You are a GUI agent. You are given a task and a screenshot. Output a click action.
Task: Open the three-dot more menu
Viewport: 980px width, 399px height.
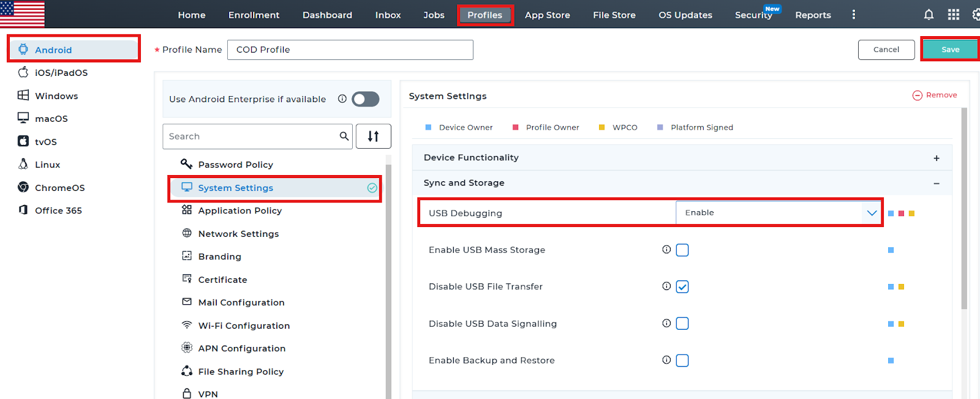coord(854,15)
